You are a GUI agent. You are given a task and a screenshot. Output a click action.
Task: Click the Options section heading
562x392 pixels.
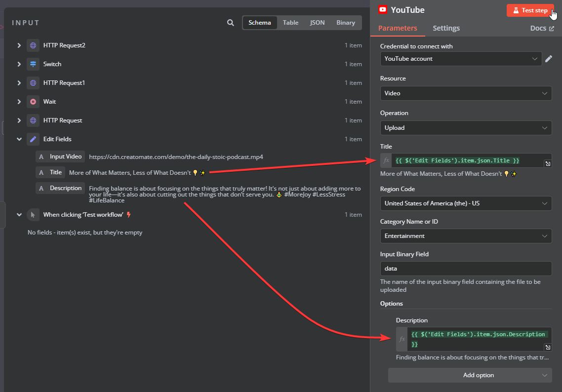392,304
